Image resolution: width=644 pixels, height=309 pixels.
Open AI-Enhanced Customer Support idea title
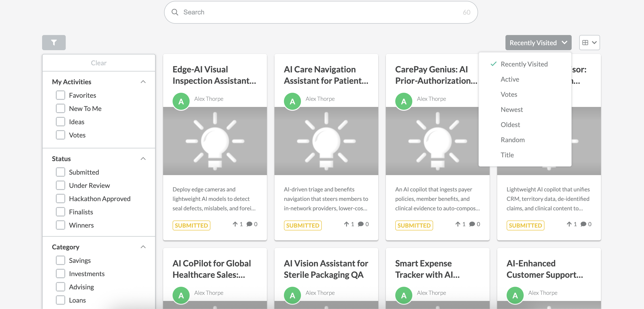pyautogui.click(x=545, y=269)
